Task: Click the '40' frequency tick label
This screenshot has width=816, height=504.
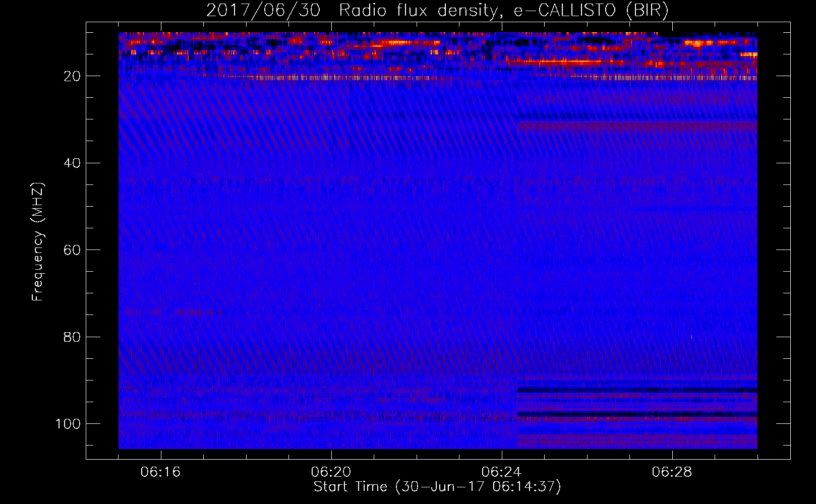Action: [72, 163]
